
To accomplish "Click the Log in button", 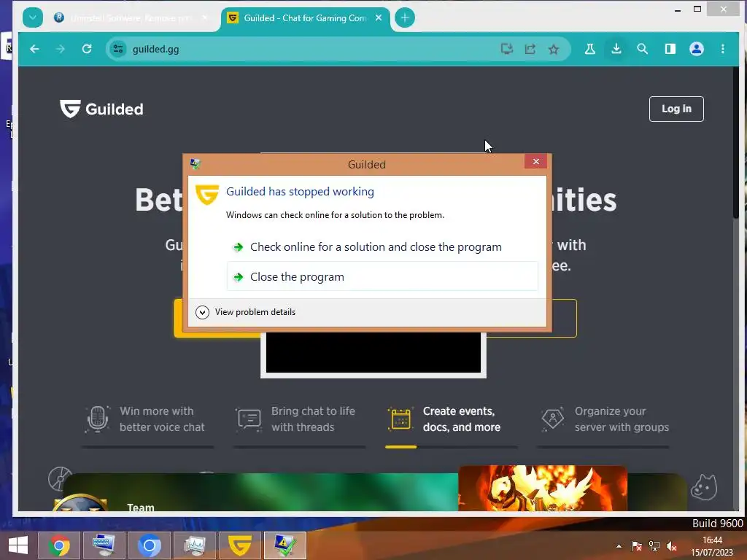I will pyautogui.click(x=676, y=109).
